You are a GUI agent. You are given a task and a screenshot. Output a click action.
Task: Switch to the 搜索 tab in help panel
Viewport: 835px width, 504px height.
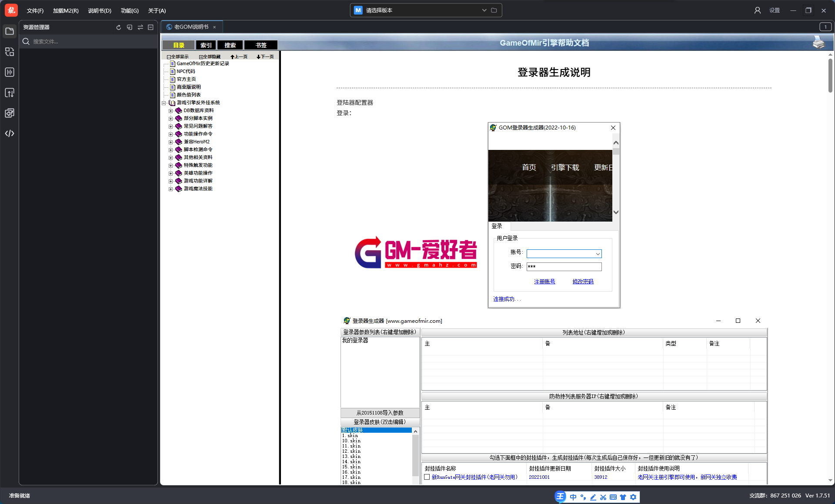pyautogui.click(x=230, y=45)
